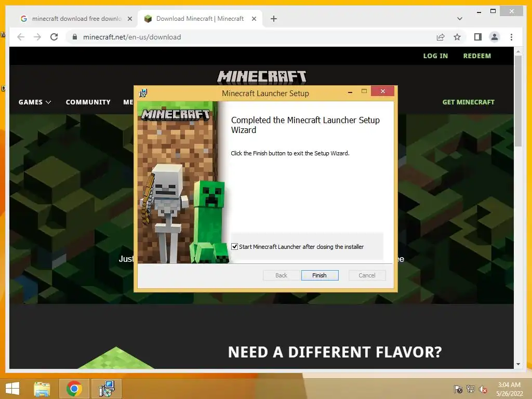532x399 pixels.
Task: Open network tray icon
Action: click(470, 389)
